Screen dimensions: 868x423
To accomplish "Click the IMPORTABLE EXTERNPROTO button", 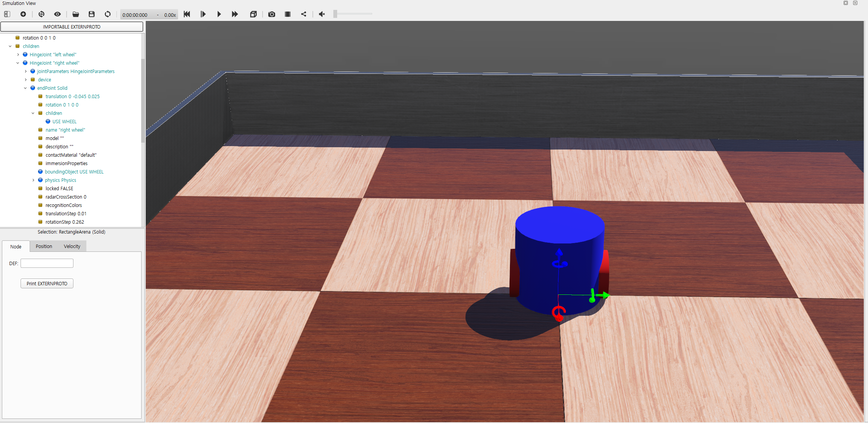I will [72, 27].
